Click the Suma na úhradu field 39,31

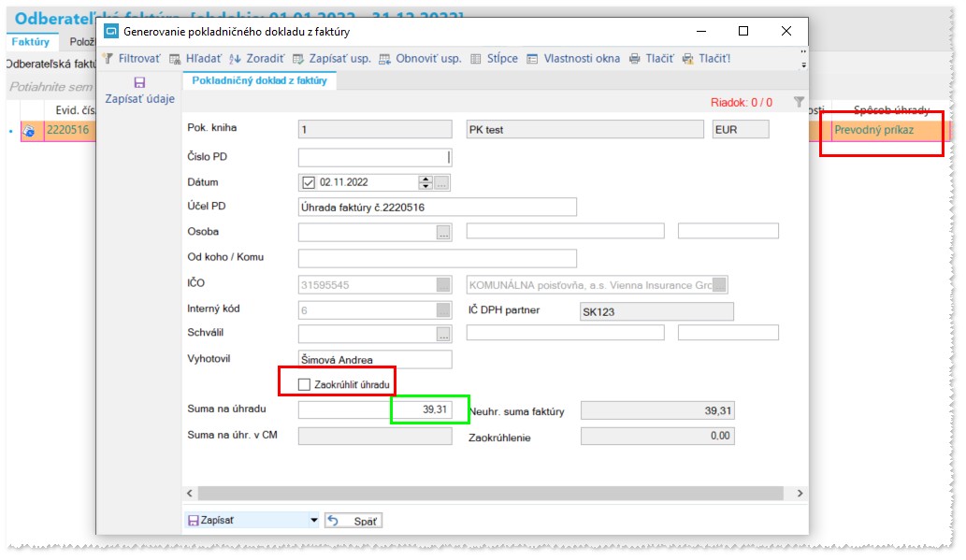(x=375, y=409)
